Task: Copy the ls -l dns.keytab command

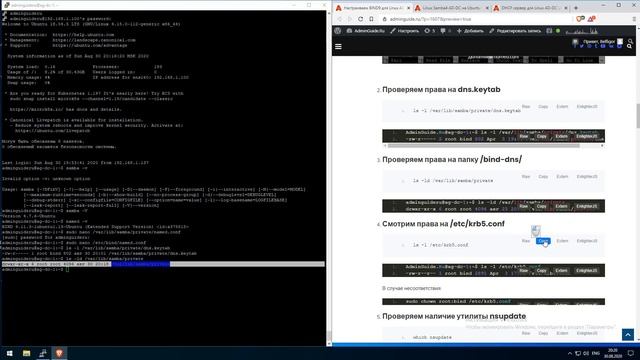Action: (x=543, y=107)
